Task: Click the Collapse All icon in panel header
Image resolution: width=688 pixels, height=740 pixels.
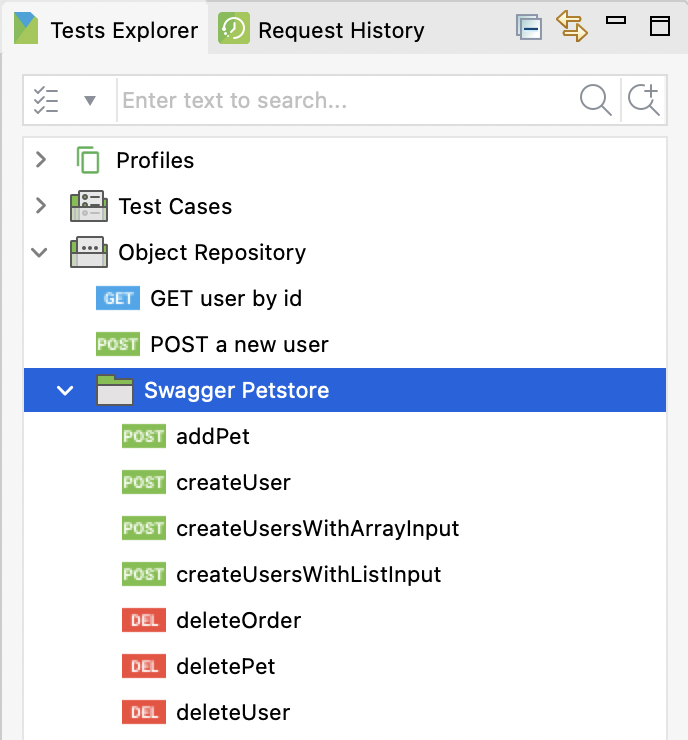Action: pos(529,27)
